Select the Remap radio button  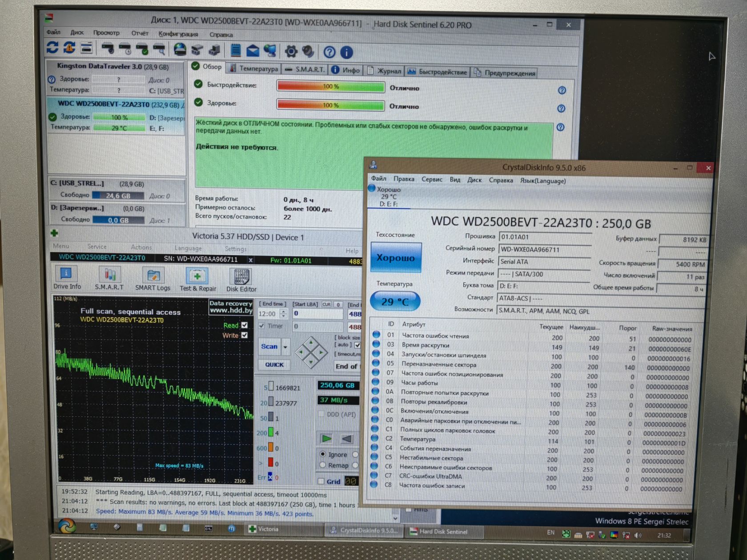click(x=323, y=465)
